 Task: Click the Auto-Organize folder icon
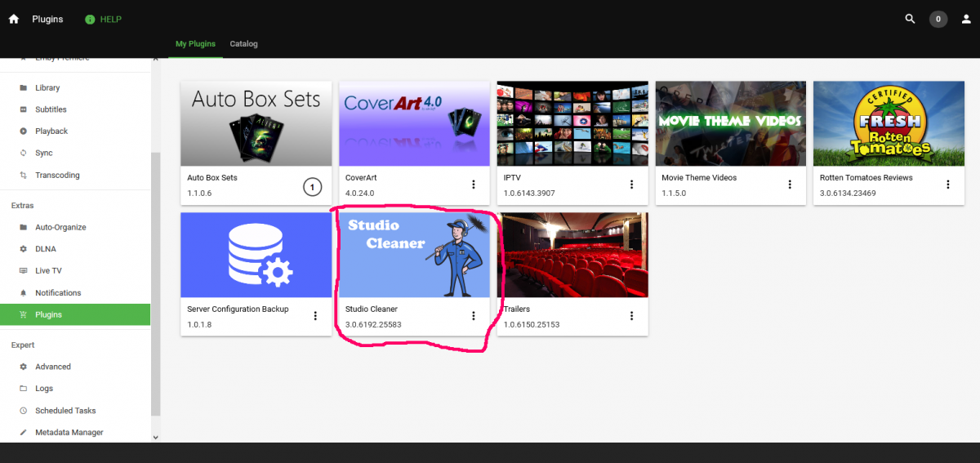click(23, 227)
